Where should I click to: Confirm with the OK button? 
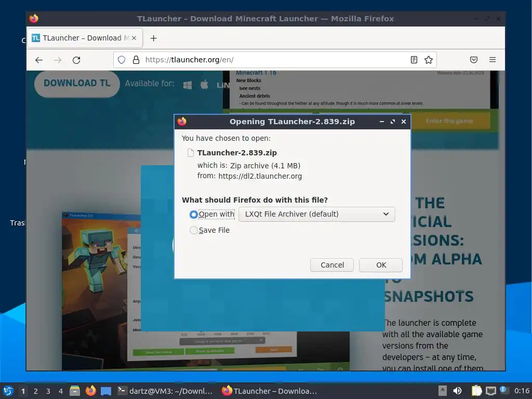tap(381, 265)
